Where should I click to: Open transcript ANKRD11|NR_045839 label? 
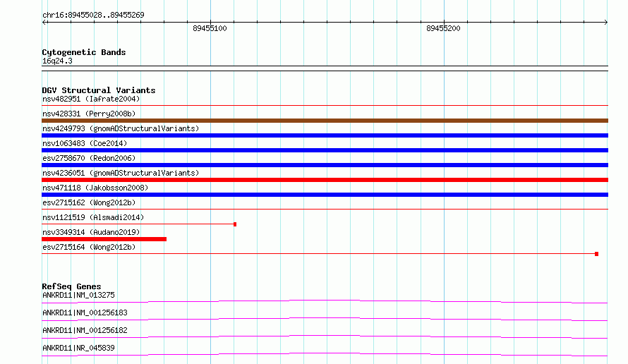(78, 348)
